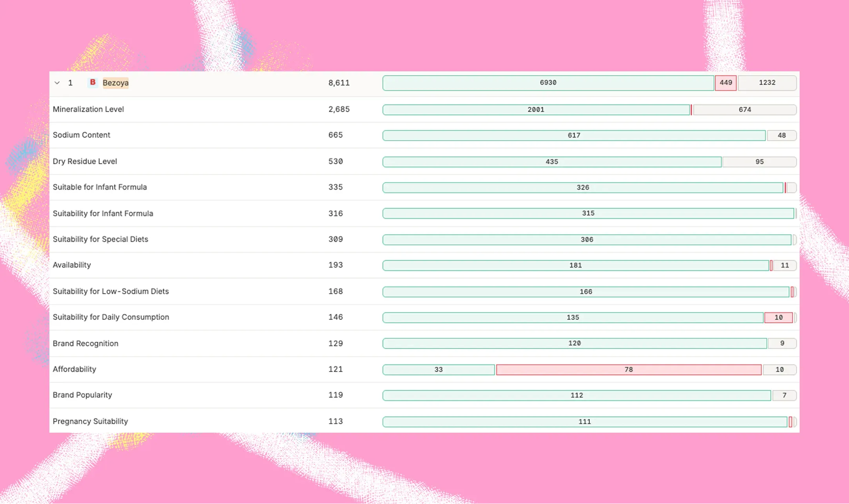849x504 pixels.
Task: Click the red B Bezoya brand icon
Action: pos(93,82)
